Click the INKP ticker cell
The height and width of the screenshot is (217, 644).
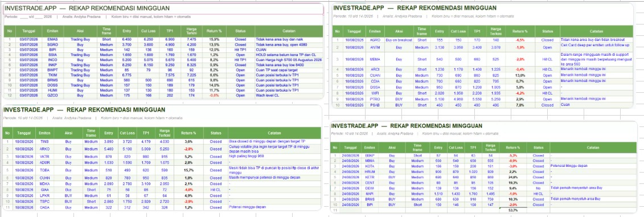(52, 64)
